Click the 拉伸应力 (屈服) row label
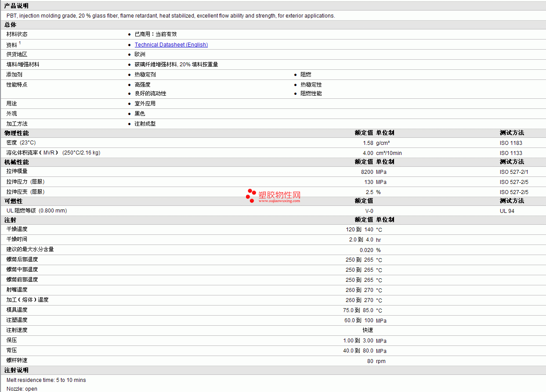This screenshot has width=546, height=392. pyautogui.click(x=25, y=182)
